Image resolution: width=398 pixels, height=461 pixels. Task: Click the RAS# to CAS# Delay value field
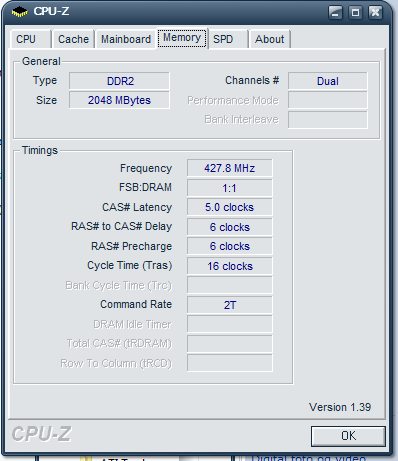(230, 227)
